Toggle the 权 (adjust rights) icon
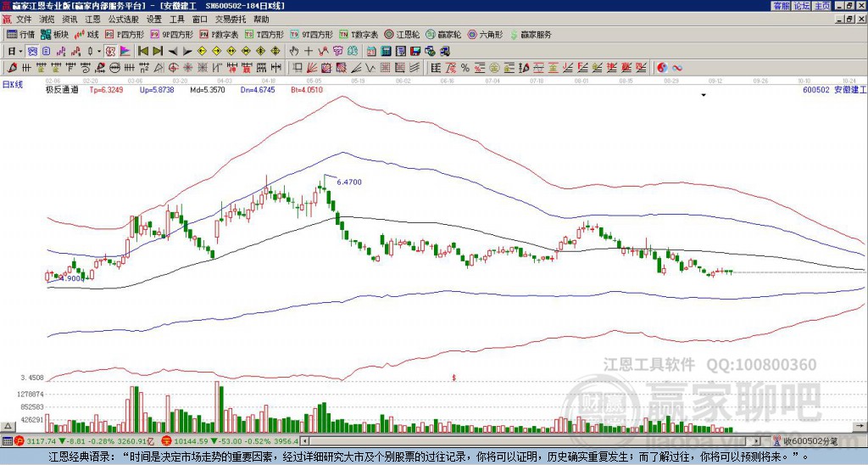Viewport: 868px width, 465px height. point(110,52)
